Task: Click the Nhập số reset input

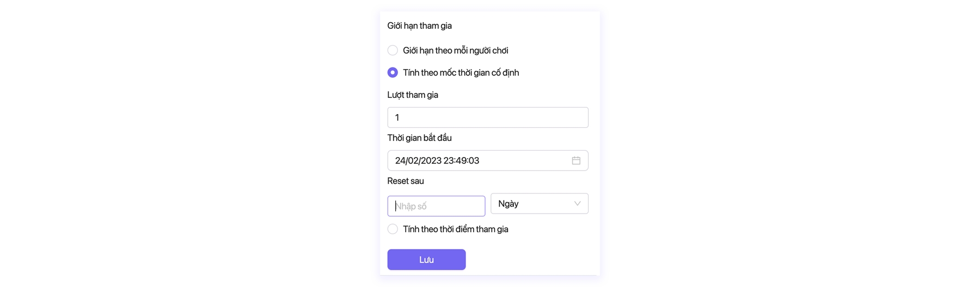Action: point(436,206)
